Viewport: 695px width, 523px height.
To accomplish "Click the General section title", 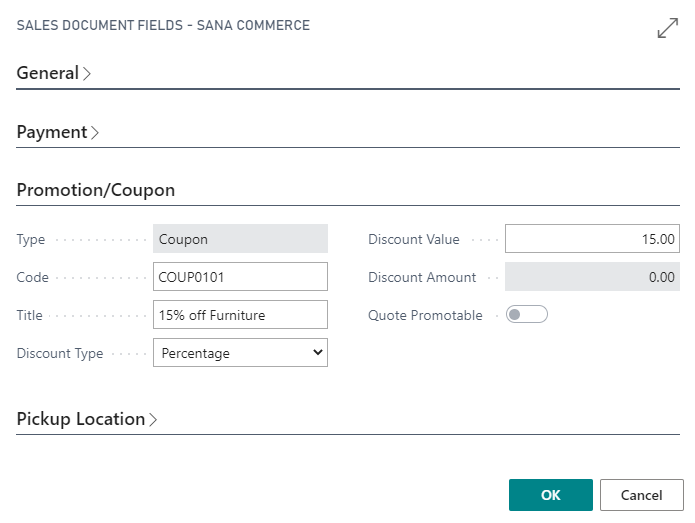I will tap(47, 73).
